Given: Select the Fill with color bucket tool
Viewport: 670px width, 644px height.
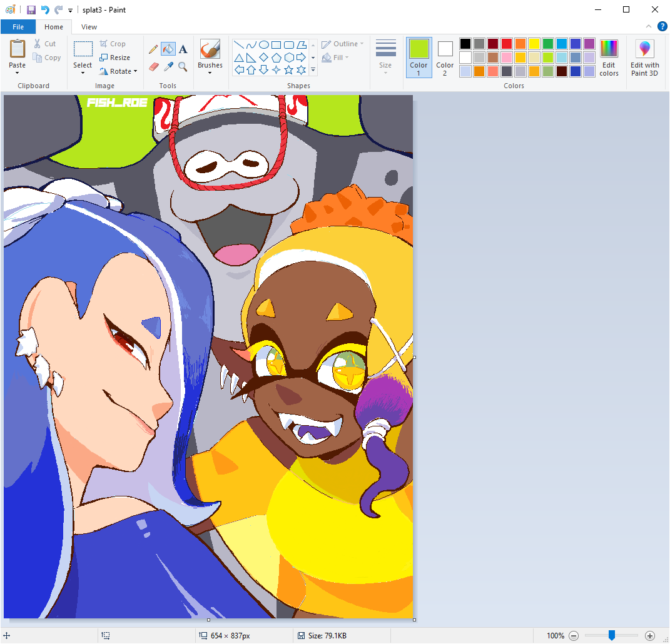Looking at the screenshot, I should pyautogui.click(x=168, y=49).
